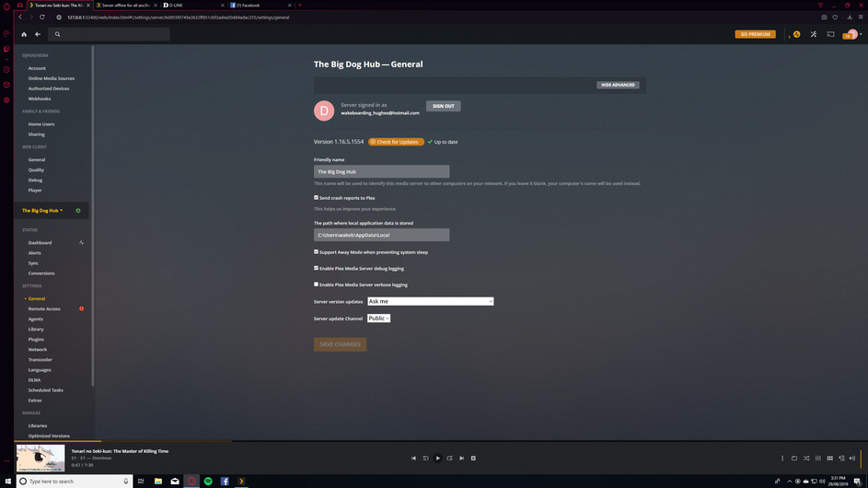Click Go Premium button
The width and height of the screenshot is (868, 488).
pos(755,34)
